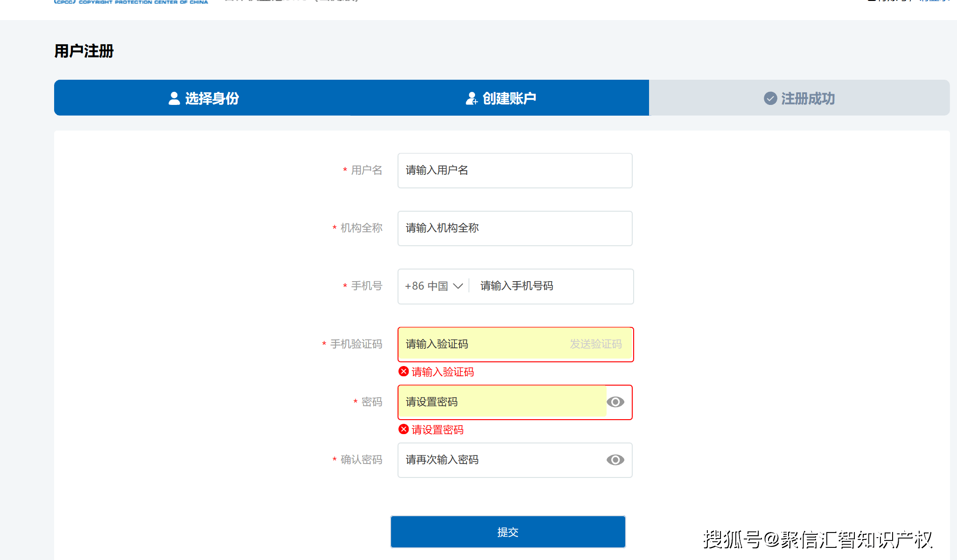Click the add-user icon on 创建账户 step
The height and width of the screenshot is (560, 957).
(x=472, y=98)
